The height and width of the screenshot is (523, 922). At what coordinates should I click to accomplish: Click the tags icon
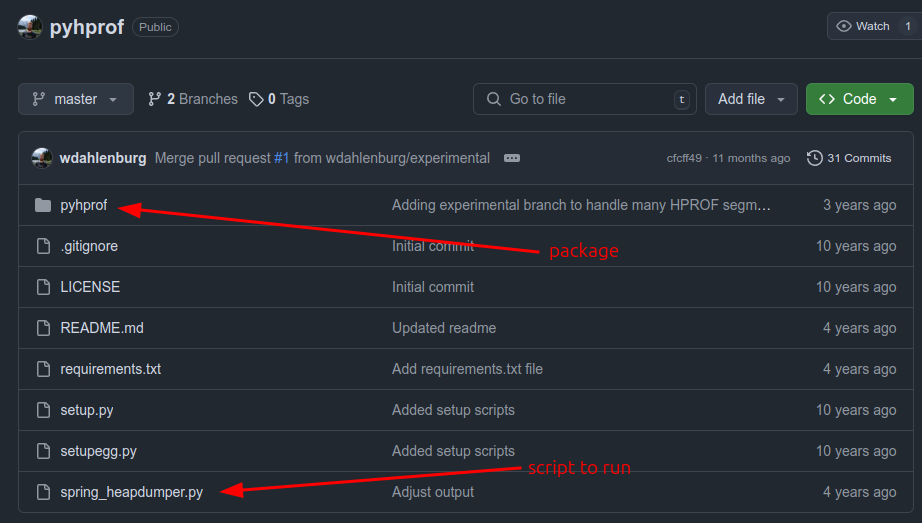click(x=257, y=99)
